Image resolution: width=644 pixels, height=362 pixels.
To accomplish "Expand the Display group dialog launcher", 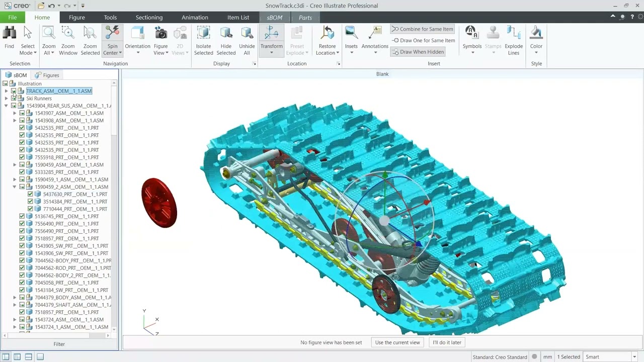I will (x=254, y=64).
